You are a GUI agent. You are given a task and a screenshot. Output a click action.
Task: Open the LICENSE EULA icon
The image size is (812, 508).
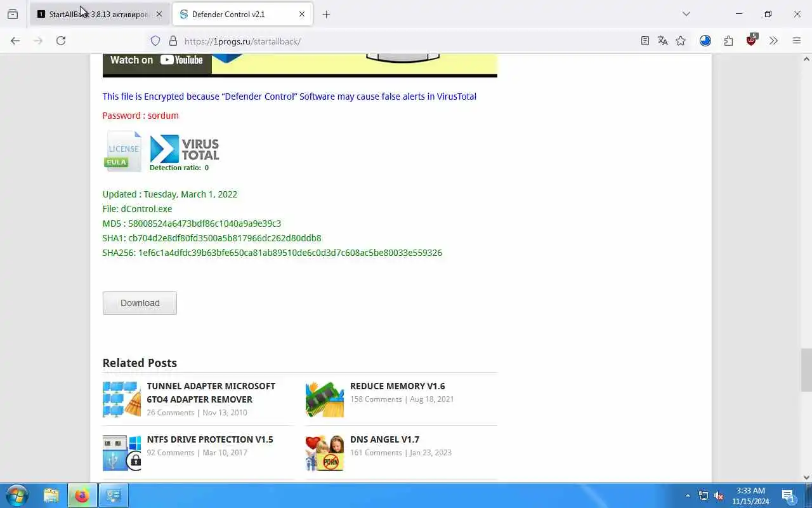click(x=123, y=151)
